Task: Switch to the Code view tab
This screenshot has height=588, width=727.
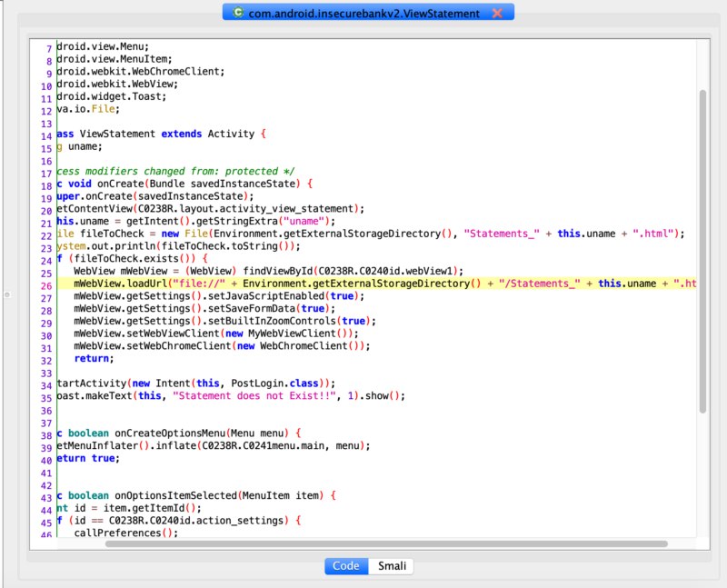Action: (x=346, y=566)
